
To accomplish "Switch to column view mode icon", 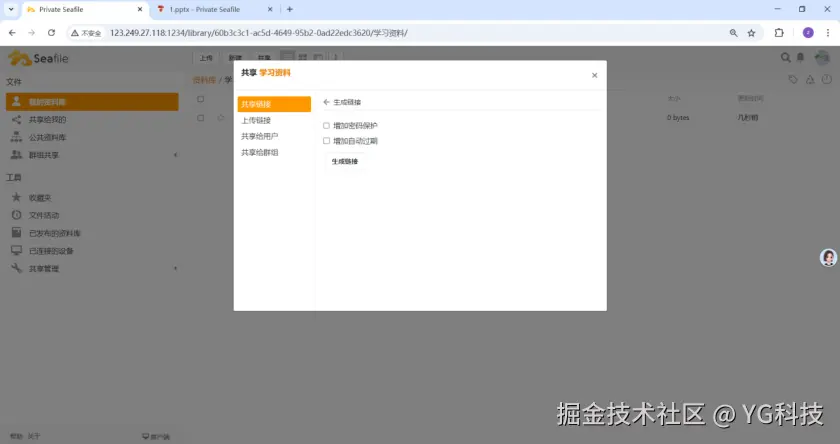I will pos(318,57).
